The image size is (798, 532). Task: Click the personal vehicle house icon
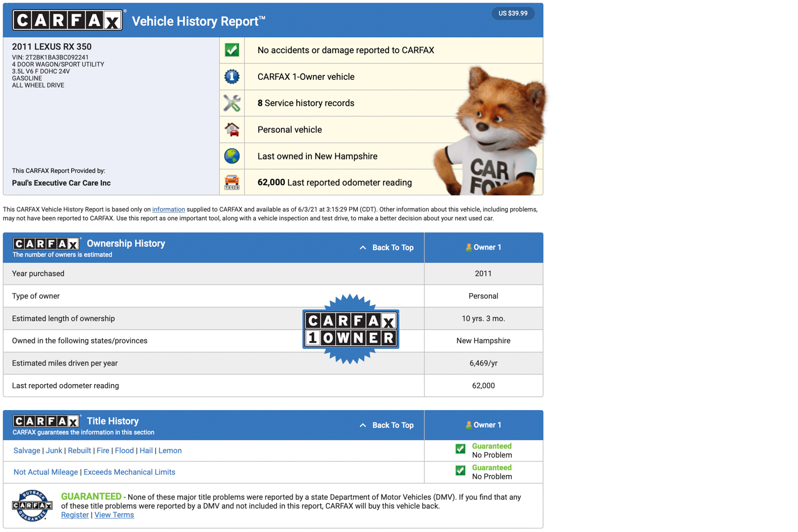click(x=232, y=129)
